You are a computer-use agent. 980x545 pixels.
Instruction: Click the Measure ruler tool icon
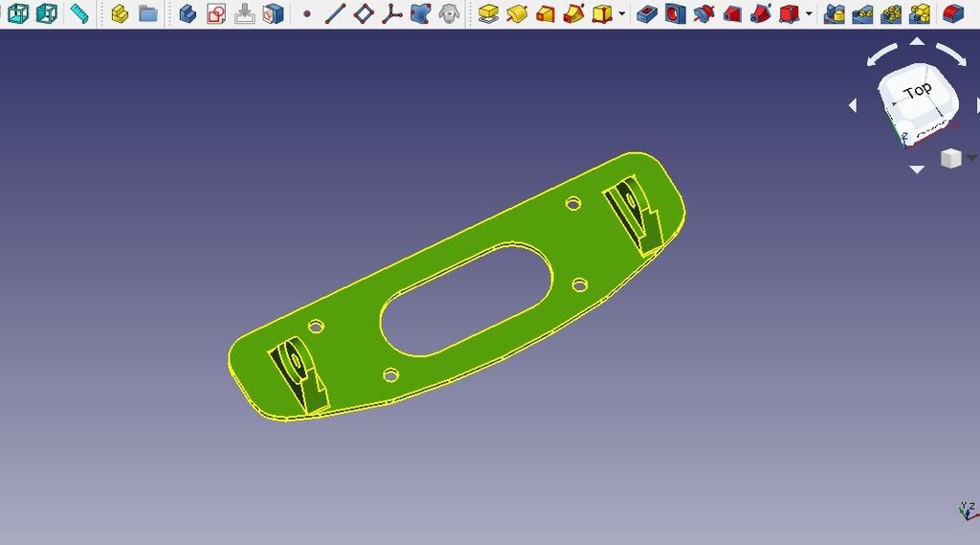(x=79, y=13)
